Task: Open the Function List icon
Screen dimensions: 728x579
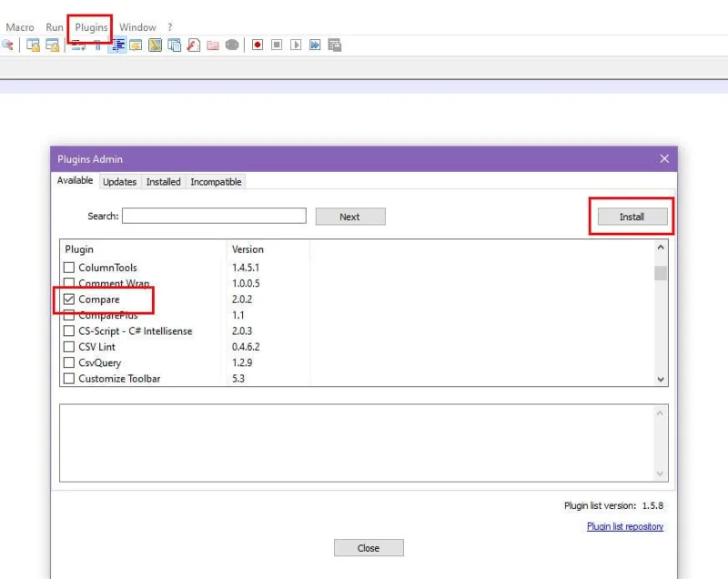Action: 194,45
